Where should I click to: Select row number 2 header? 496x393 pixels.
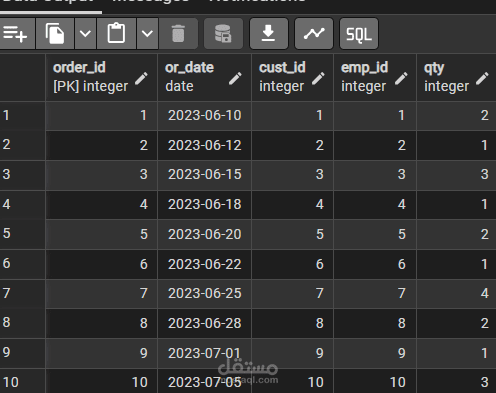pos(22,145)
